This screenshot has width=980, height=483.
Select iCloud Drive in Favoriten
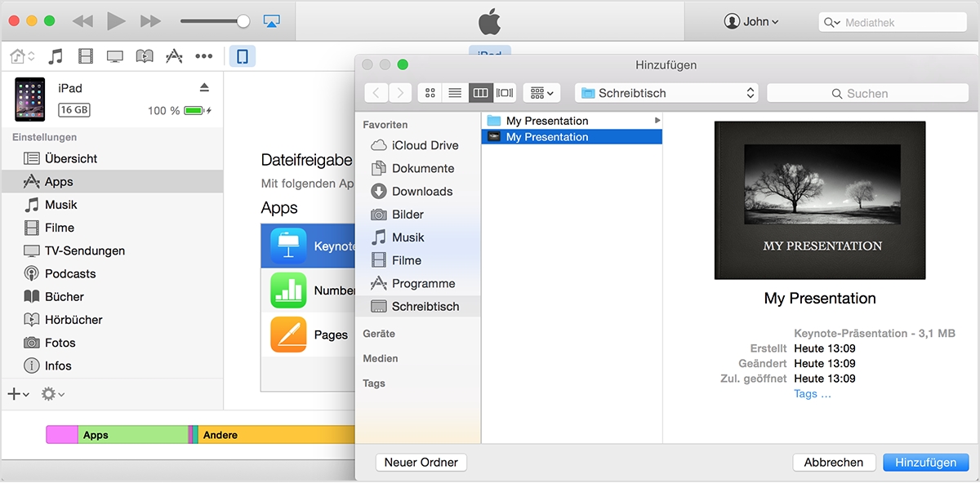pyautogui.click(x=418, y=145)
